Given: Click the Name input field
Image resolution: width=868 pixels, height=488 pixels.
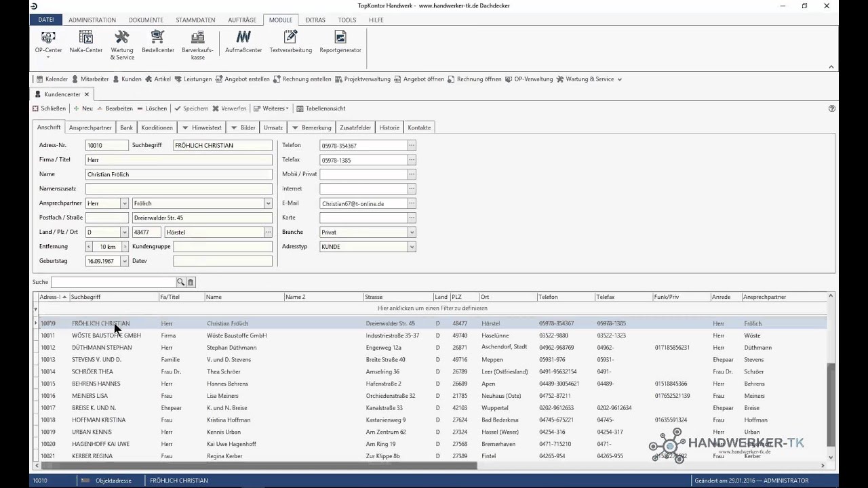Looking at the screenshot, I should click(x=179, y=174).
